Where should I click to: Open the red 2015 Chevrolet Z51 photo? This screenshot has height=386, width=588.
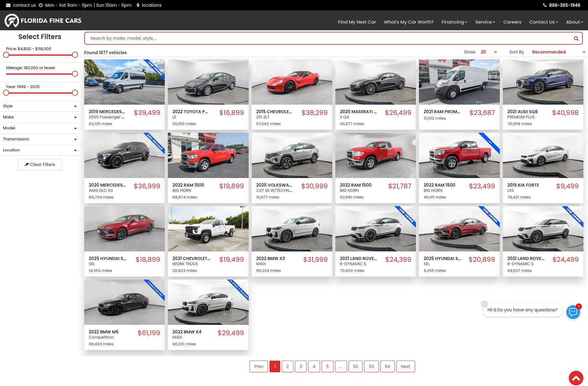(292, 82)
